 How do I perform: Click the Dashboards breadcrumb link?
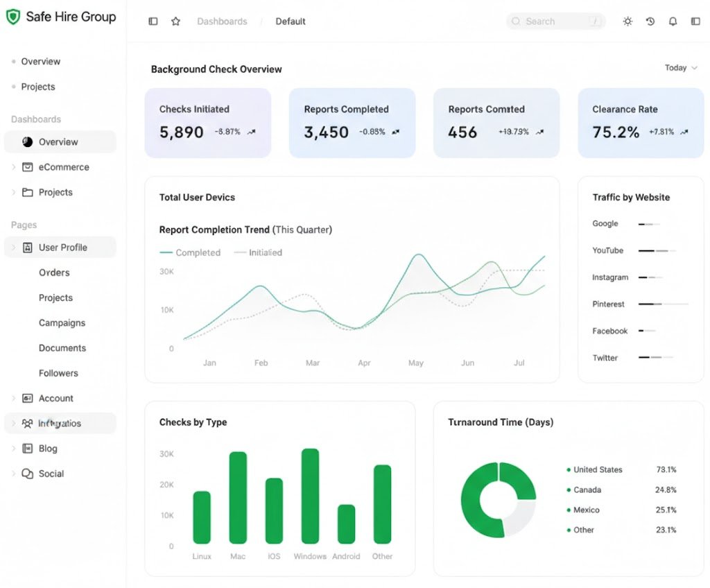(x=222, y=21)
